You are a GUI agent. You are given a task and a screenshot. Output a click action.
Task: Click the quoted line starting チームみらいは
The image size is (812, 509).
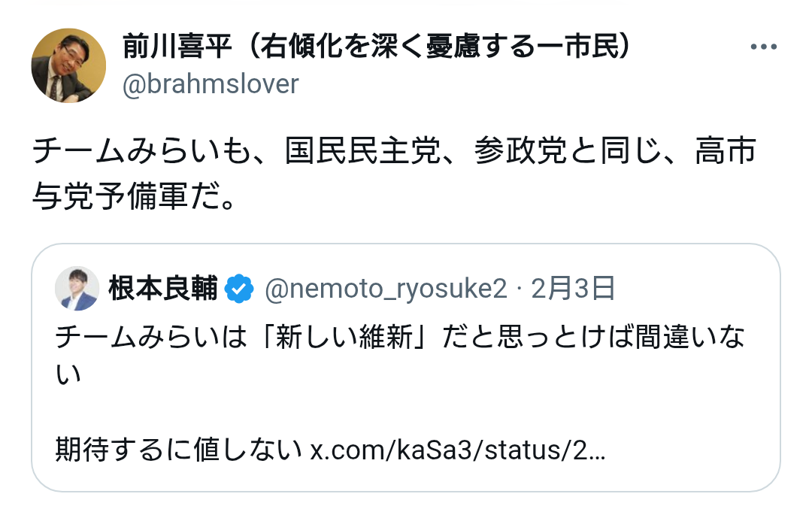point(398,338)
